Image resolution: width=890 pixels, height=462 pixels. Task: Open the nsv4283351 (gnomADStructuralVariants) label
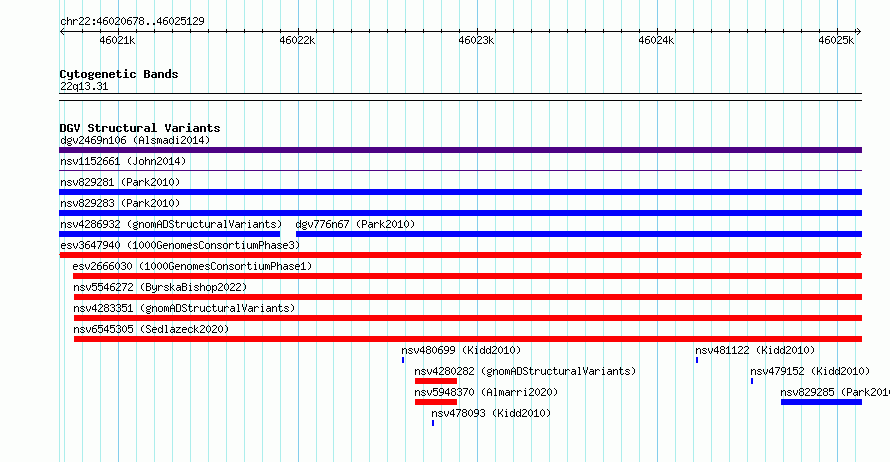(x=184, y=308)
